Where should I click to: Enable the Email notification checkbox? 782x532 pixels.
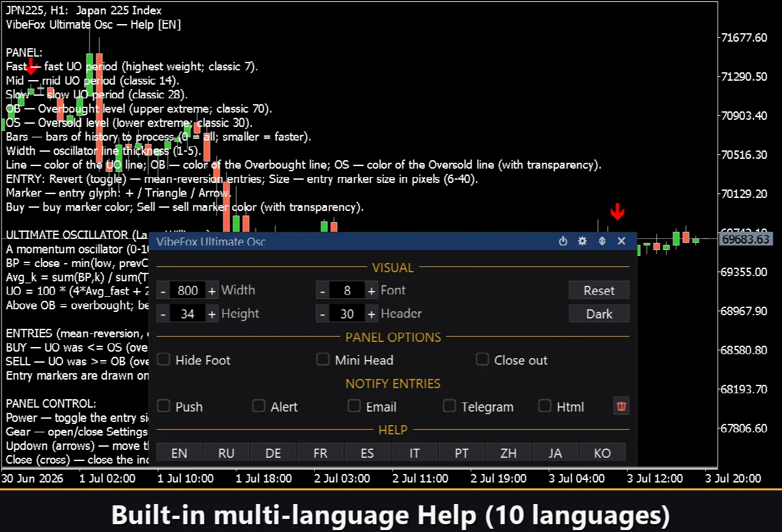[x=354, y=406]
